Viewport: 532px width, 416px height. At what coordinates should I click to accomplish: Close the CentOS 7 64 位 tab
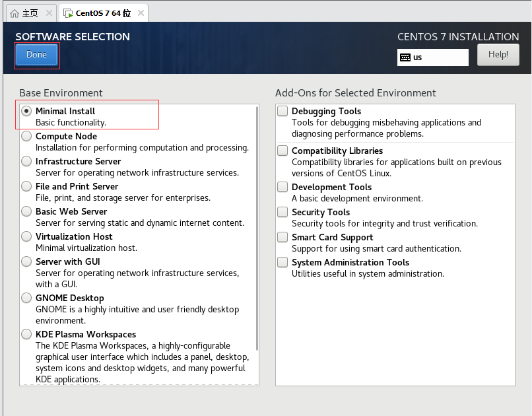(x=141, y=13)
